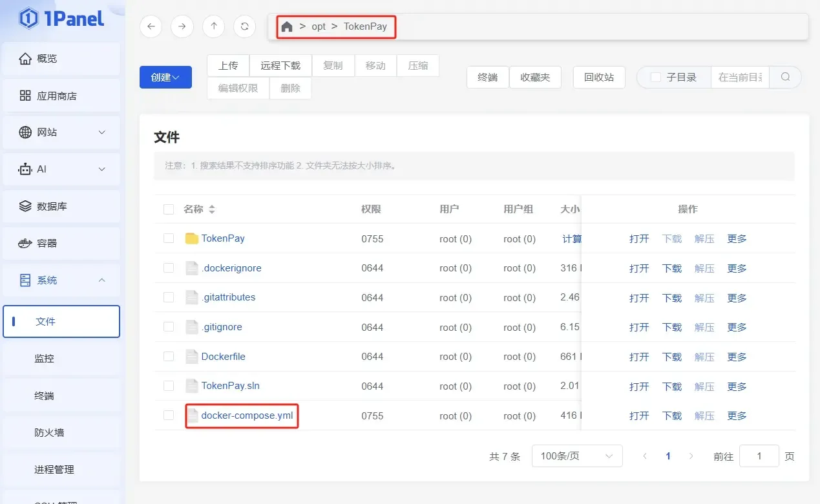Screen dimensions: 820x504
Task: Sort files by the 名称 column arrows
Action: coord(212,209)
